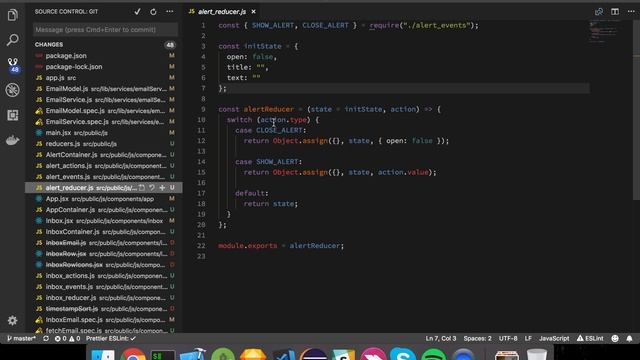Open main.jsx in changes list
The height and width of the screenshot is (360, 640).
[x=104, y=133]
